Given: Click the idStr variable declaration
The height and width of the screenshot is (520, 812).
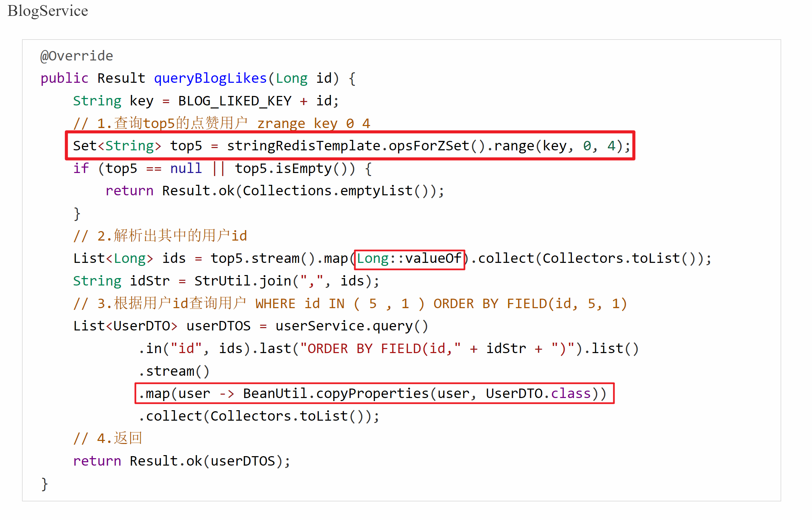Looking at the screenshot, I should pos(149,281).
